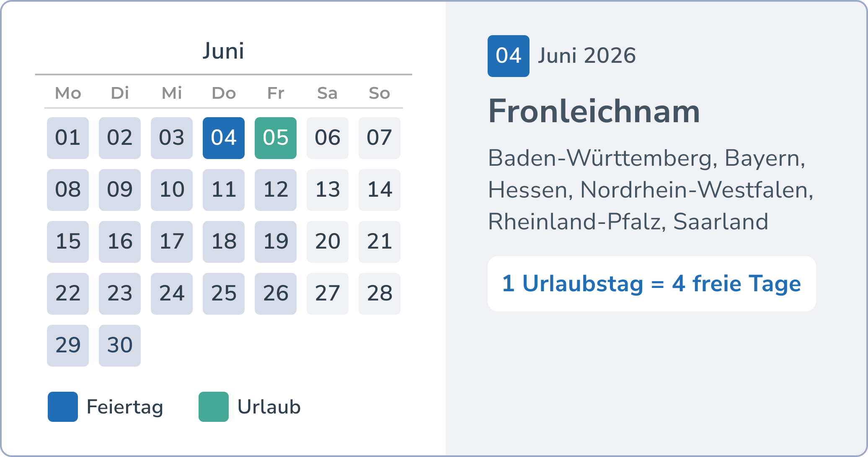This screenshot has width=868, height=457.
Task: Click the green Urlaub day 05
Action: click(x=276, y=138)
